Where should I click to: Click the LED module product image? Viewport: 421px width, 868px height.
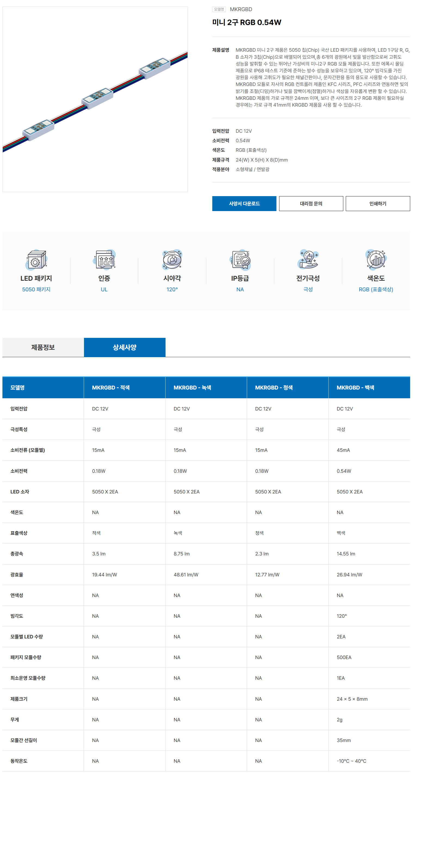[x=95, y=99]
